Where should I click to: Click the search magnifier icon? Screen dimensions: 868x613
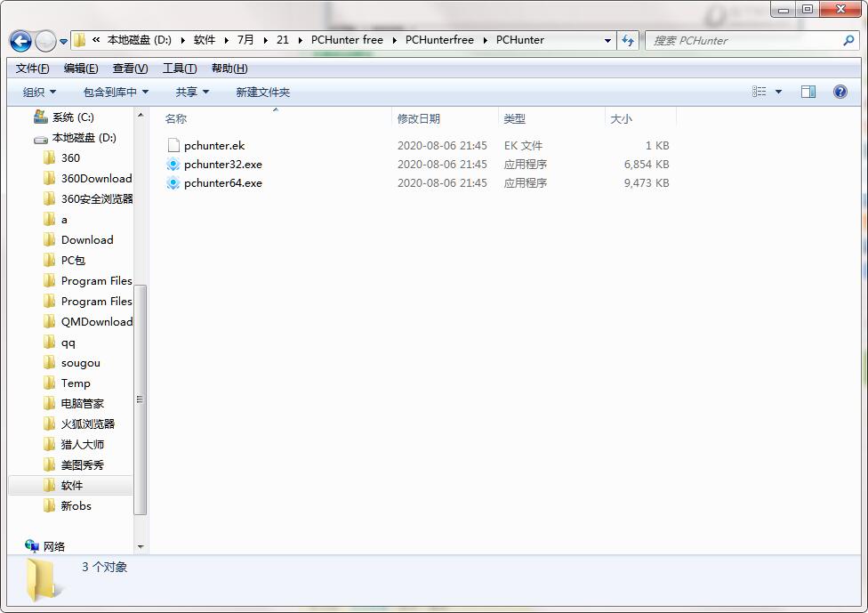pos(848,40)
